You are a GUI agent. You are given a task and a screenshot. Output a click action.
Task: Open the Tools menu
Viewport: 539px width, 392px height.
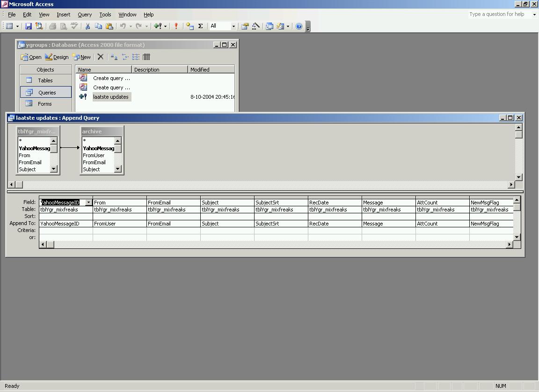[105, 15]
